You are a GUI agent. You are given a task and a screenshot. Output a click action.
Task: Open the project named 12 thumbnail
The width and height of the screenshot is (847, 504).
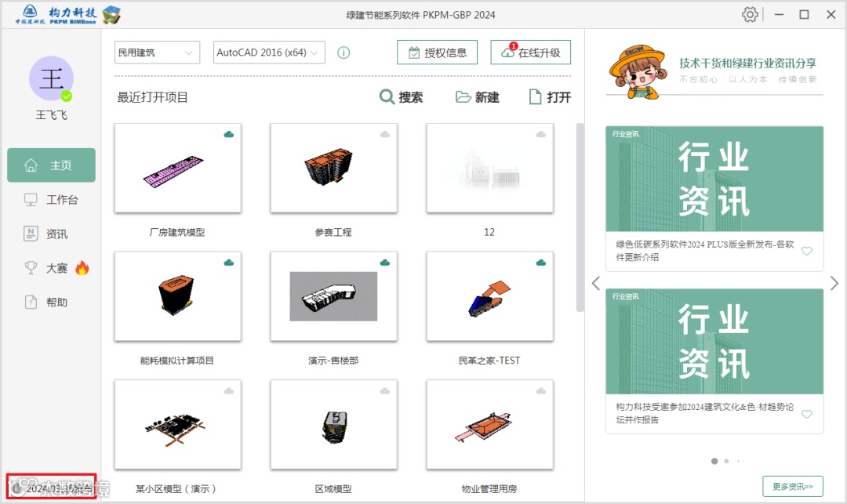click(x=490, y=168)
